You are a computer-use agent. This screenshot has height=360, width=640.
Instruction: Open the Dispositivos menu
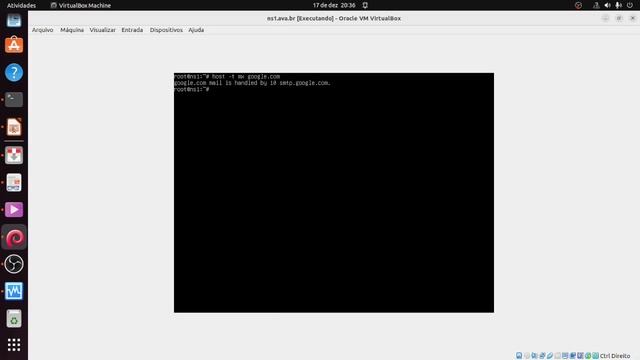(166, 30)
